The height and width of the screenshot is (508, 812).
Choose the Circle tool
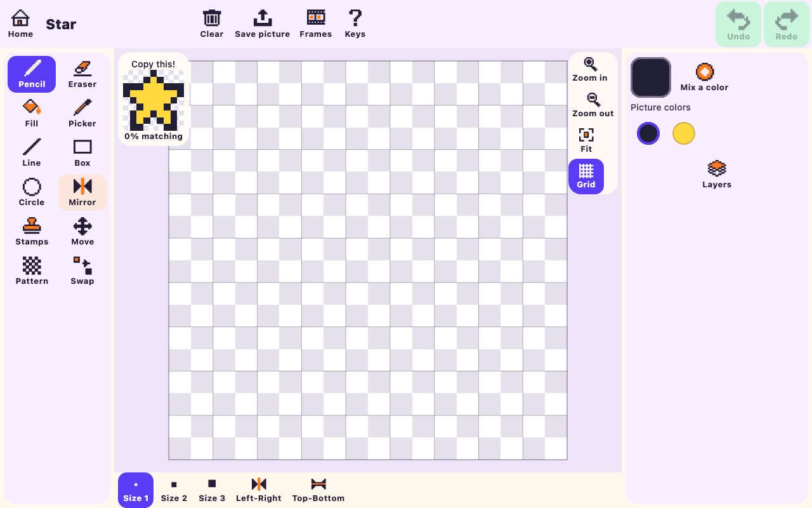[32, 192]
